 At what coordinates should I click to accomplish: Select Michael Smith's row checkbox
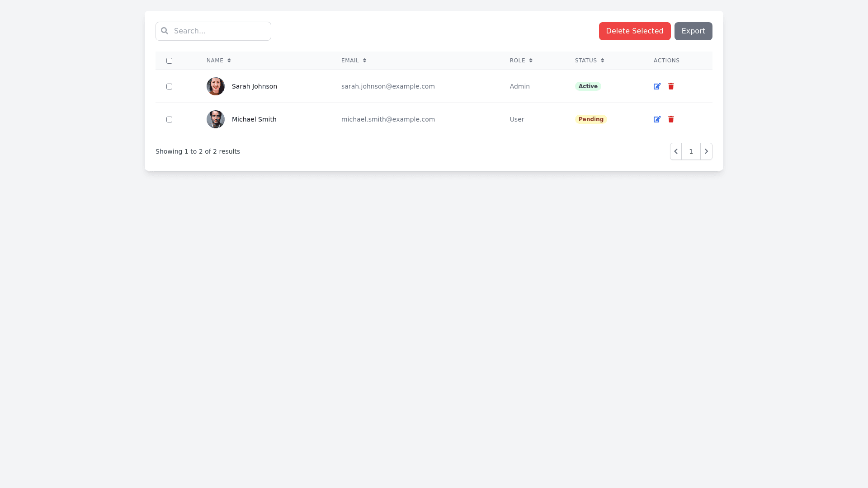click(x=169, y=119)
